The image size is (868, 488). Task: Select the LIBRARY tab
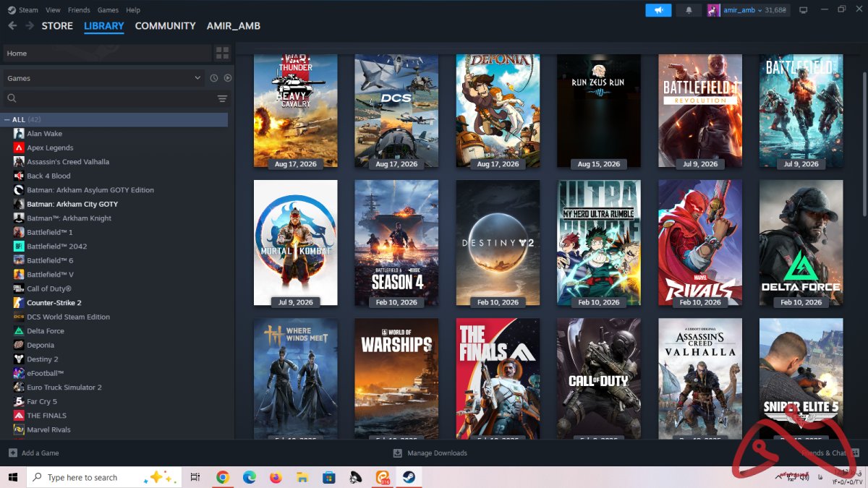click(x=104, y=26)
